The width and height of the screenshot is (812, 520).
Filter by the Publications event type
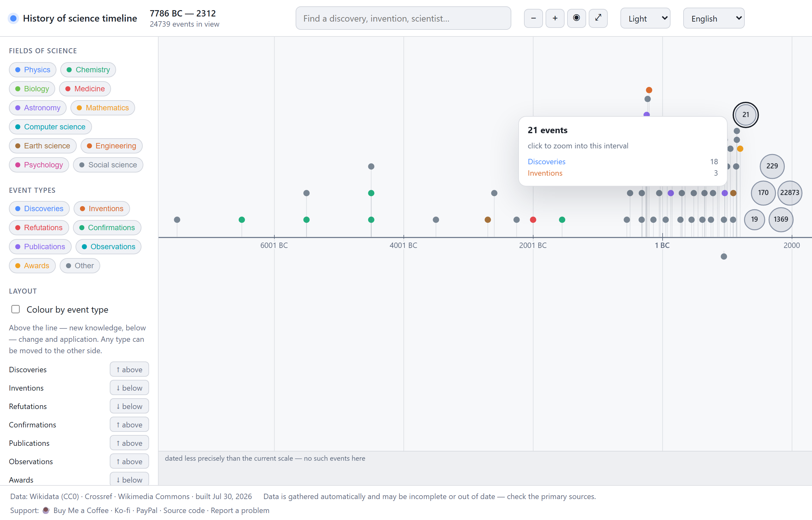pos(40,246)
